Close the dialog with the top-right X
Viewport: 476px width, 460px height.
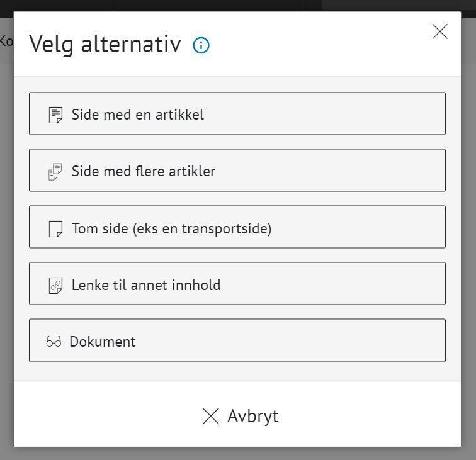[x=440, y=31]
